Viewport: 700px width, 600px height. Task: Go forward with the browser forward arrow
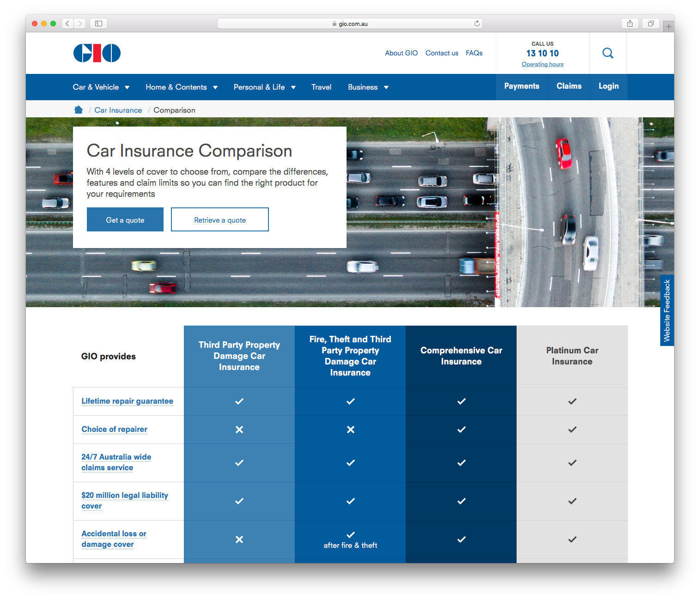80,24
